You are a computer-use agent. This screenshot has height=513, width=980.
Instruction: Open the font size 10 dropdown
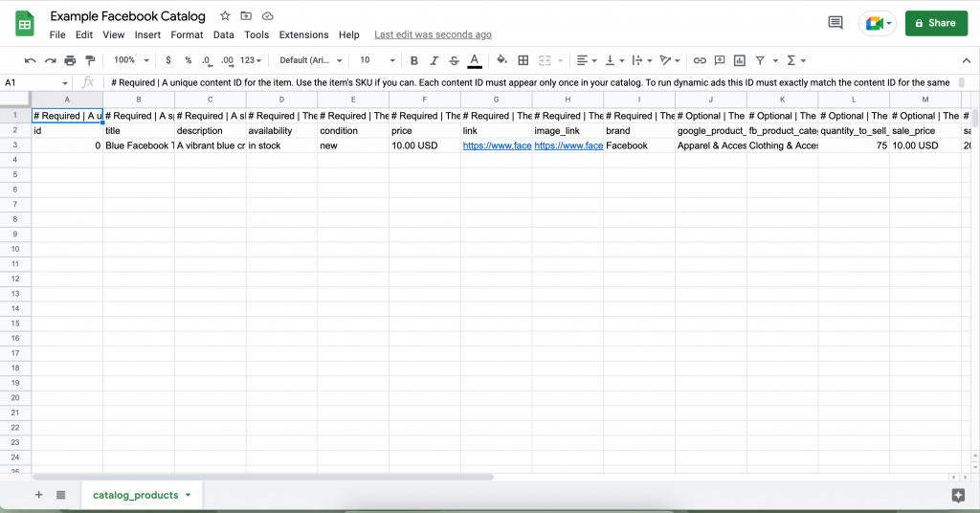(377, 60)
